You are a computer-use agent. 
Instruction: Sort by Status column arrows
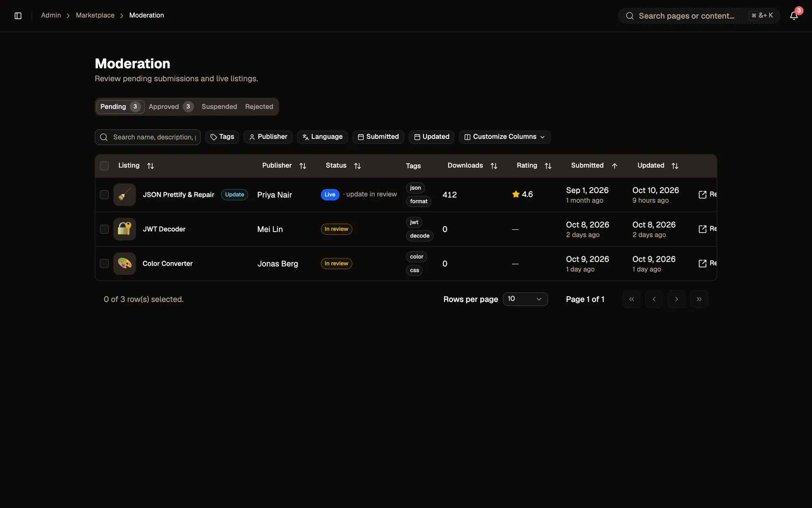pyautogui.click(x=357, y=166)
